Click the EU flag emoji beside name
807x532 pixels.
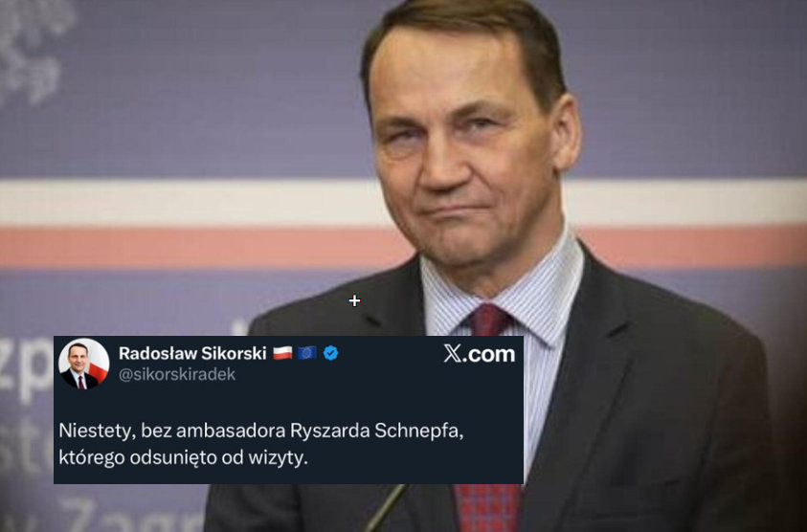[x=306, y=353]
